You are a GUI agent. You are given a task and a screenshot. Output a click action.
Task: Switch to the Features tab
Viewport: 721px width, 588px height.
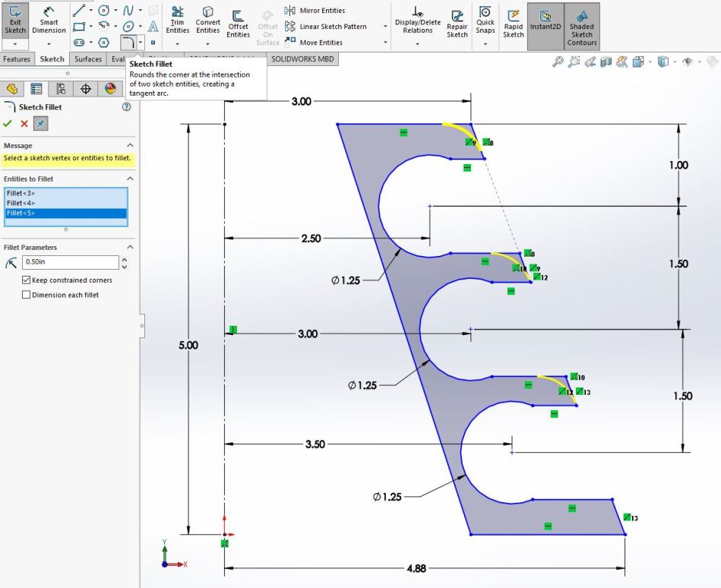point(17,59)
